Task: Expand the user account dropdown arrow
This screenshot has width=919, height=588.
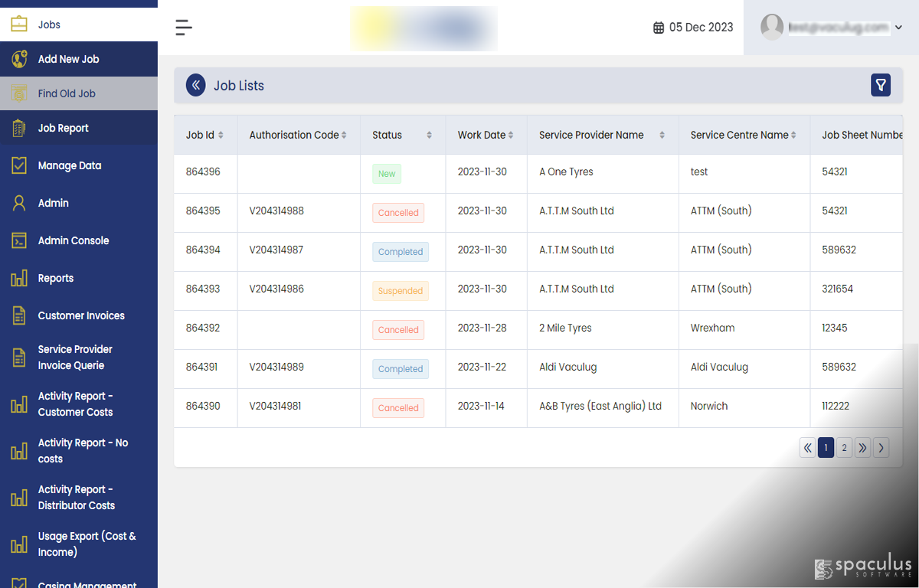Action: pos(899,28)
